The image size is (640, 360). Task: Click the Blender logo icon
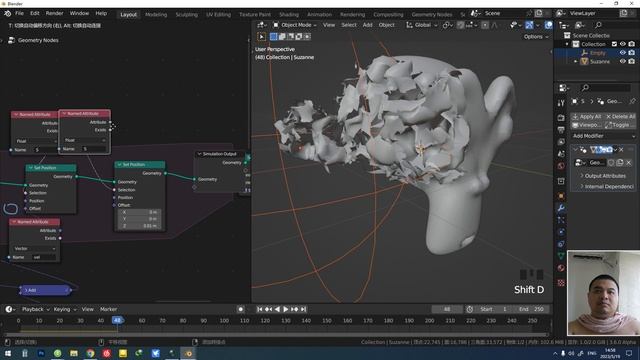click(7, 13)
